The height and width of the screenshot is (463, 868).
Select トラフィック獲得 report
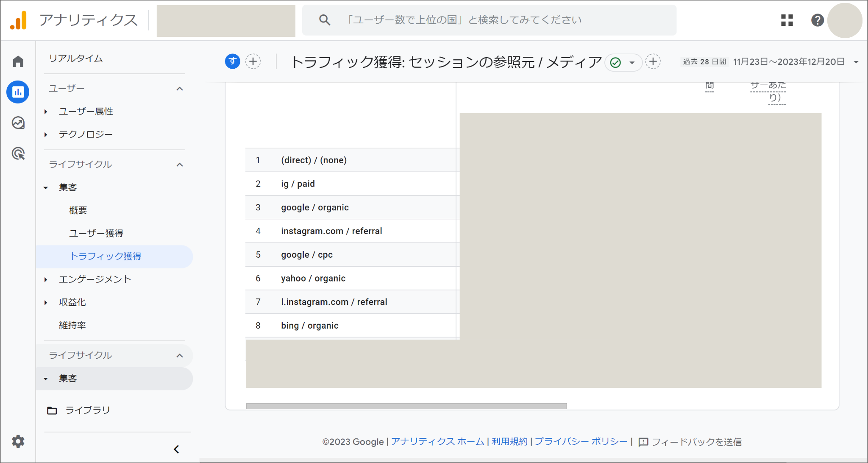[x=114, y=257]
